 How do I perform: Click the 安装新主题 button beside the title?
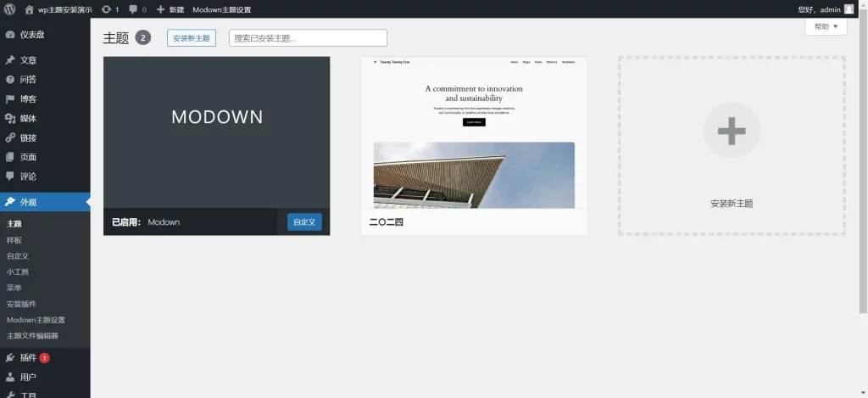[192, 38]
